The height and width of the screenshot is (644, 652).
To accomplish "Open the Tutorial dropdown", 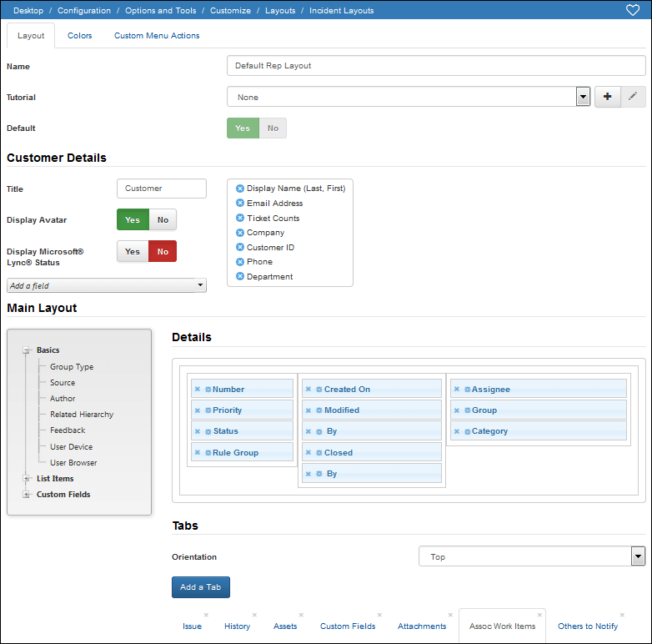I will [x=583, y=97].
